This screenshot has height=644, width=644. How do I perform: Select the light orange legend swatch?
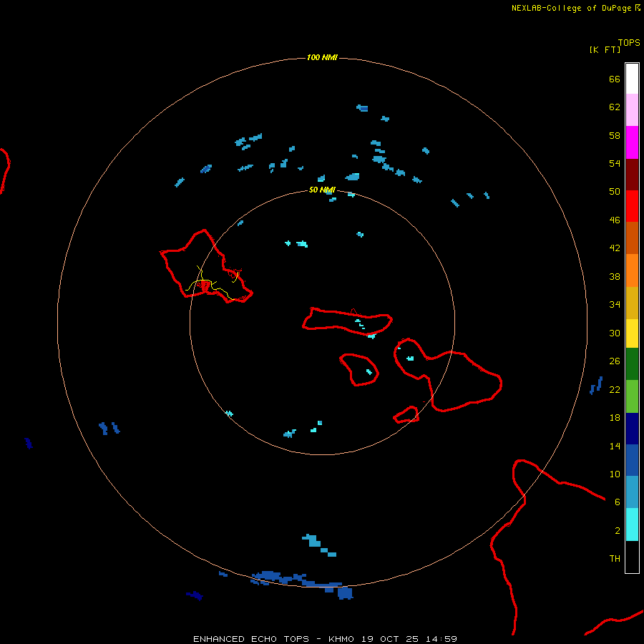click(632, 270)
